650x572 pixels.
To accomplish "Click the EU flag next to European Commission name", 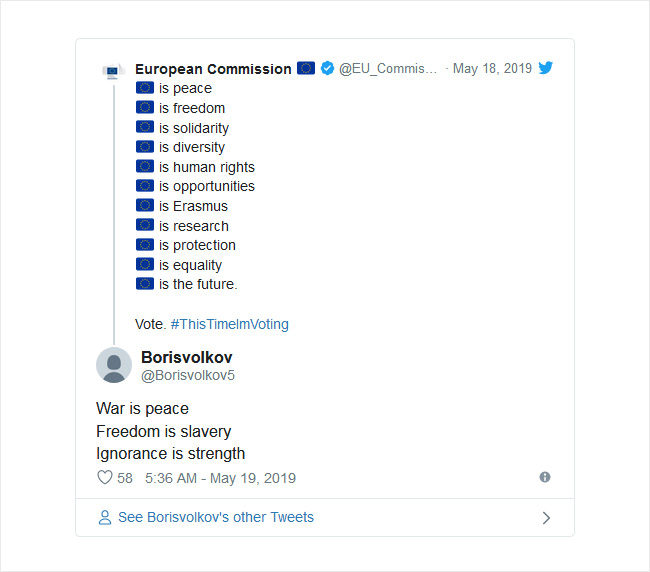I will point(306,68).
